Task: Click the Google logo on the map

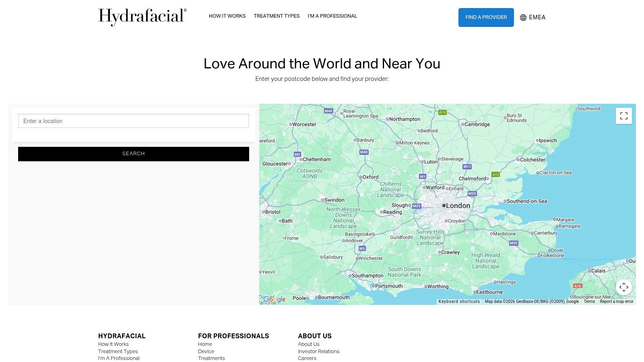Action: pos(275,299)
